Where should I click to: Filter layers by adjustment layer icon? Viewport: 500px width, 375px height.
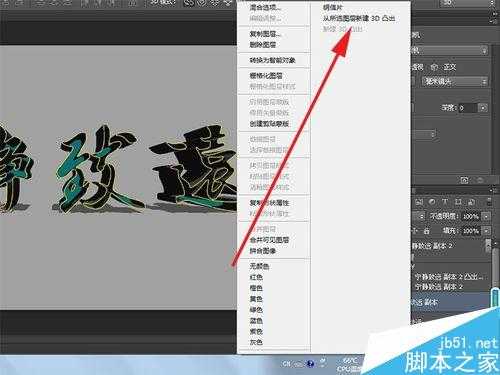tap(432, 202)
